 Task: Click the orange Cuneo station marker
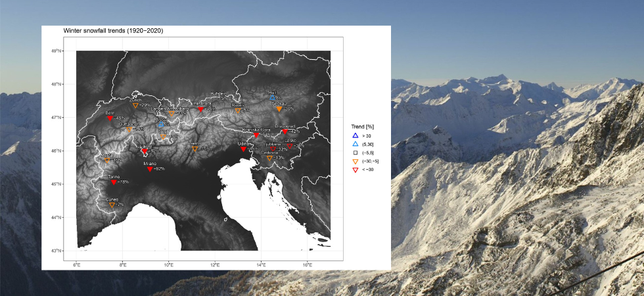112,205
